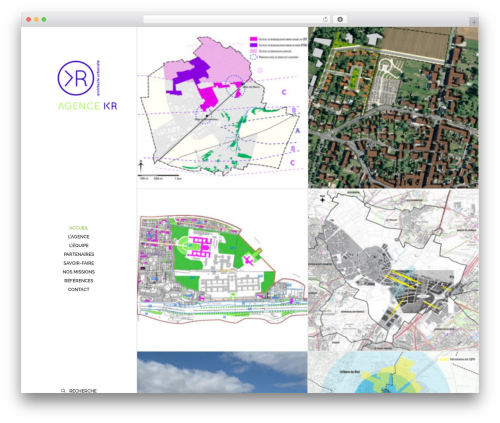
Task: Open the SAVOIR-FAIRE section
Action: pyautogui.click(x=79, y=263)
